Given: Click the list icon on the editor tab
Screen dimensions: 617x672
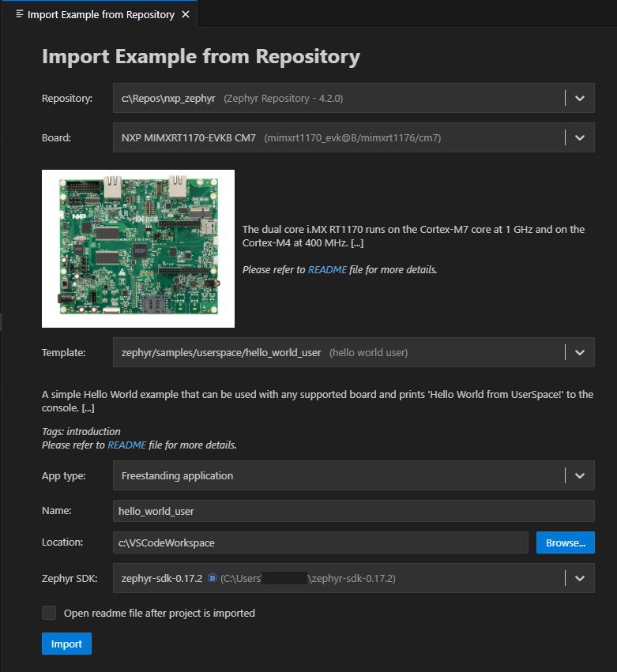Looking at the screenshot, I should pos(20,13).
